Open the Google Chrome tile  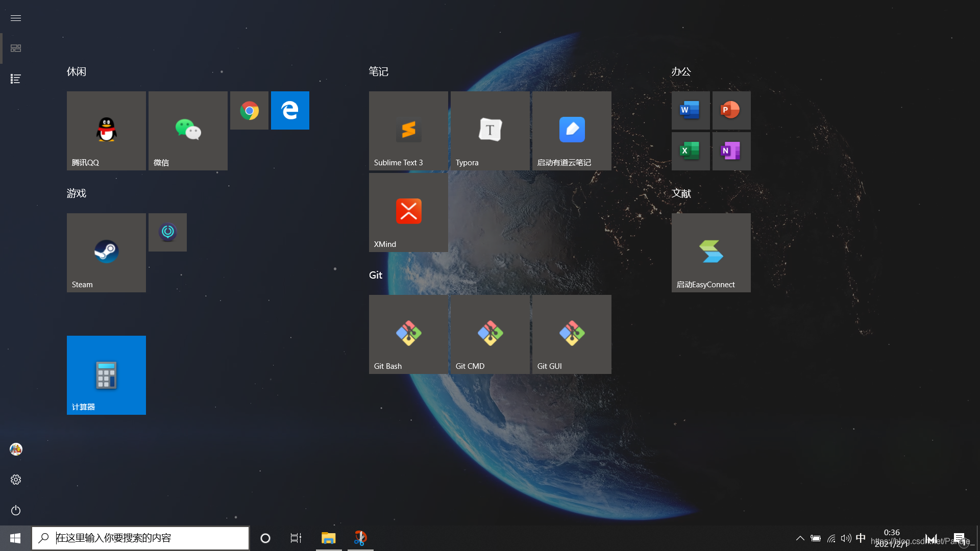pos(249,110)
